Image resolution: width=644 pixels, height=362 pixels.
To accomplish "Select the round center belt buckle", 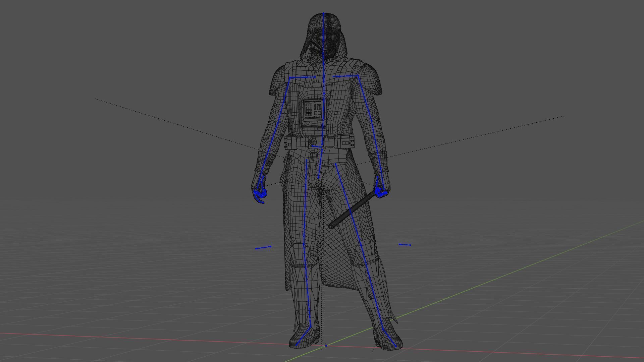I will click(313, 141).
